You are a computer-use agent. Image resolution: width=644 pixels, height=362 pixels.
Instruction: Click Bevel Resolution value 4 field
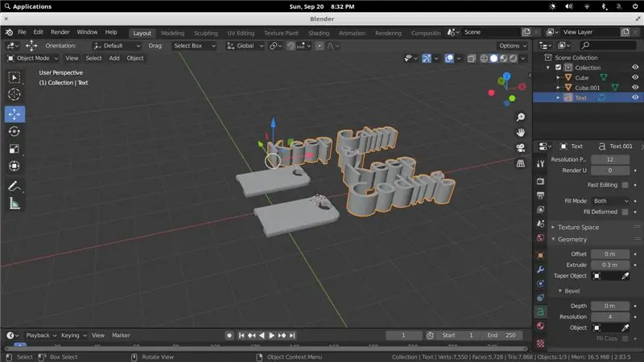610,317
